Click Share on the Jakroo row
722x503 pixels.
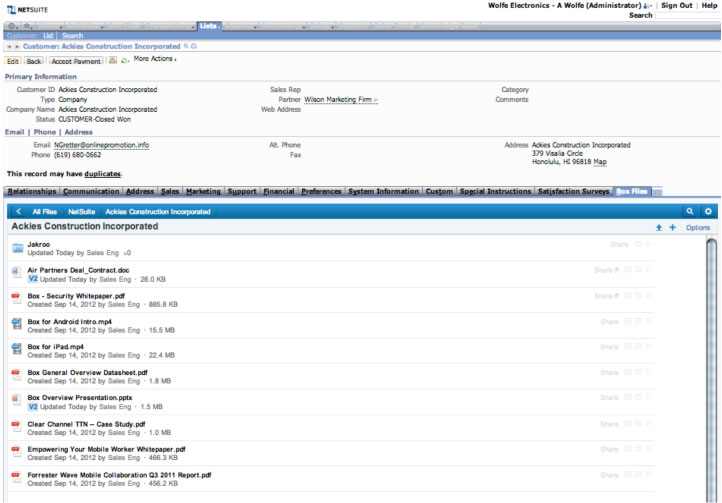click(x=619, y=244)
